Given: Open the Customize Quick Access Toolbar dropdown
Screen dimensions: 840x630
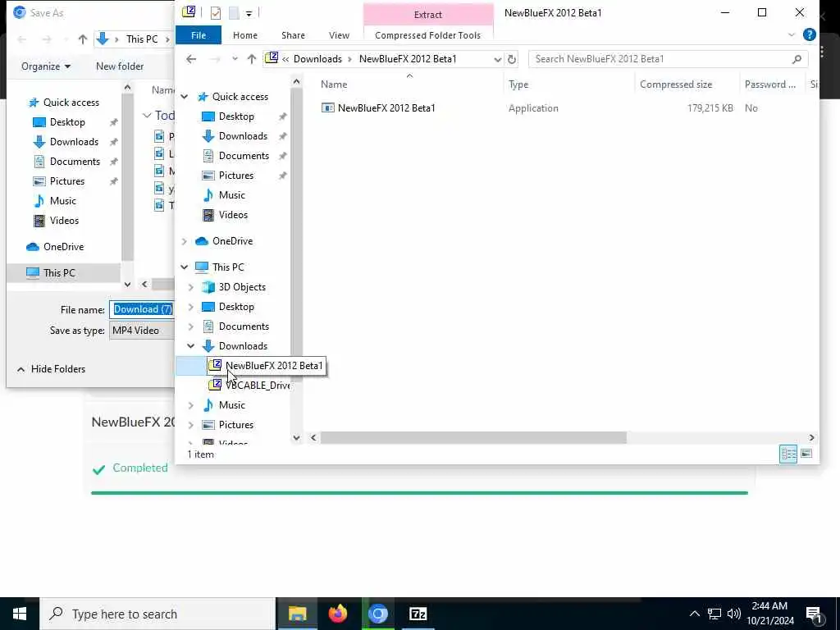Looking at the screenshot, I should pyautogui.click(x=249, y=13).
